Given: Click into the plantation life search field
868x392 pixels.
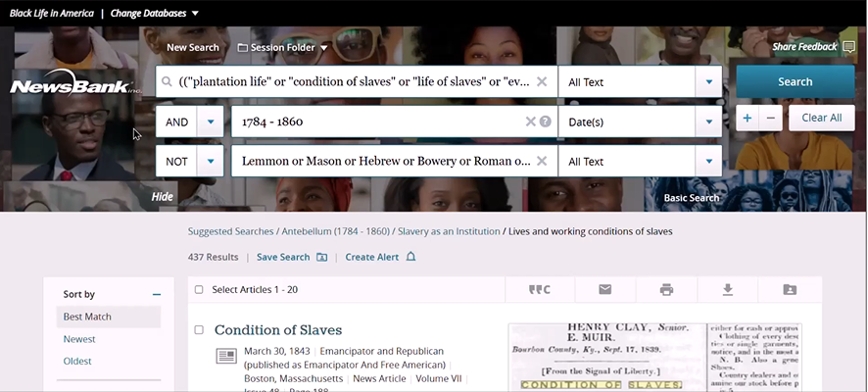Looking at the screenshot, I should click(355, 82).
